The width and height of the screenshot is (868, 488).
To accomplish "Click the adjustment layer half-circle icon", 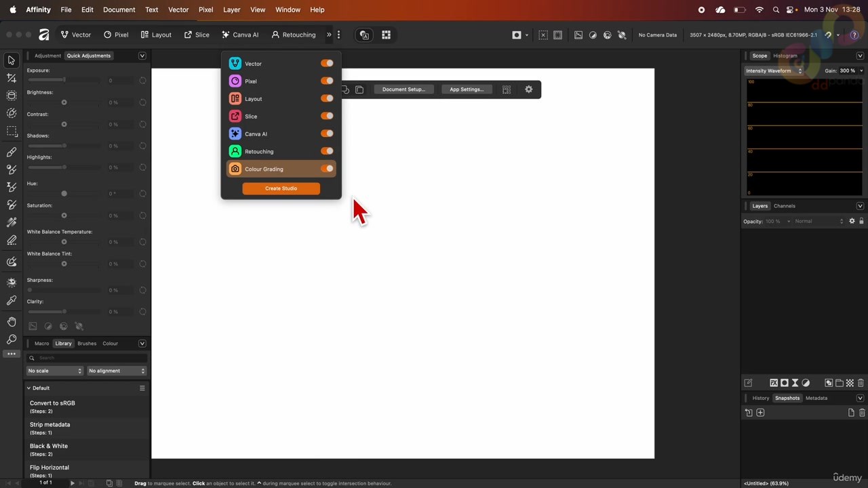I will click(x=806, y=383).
